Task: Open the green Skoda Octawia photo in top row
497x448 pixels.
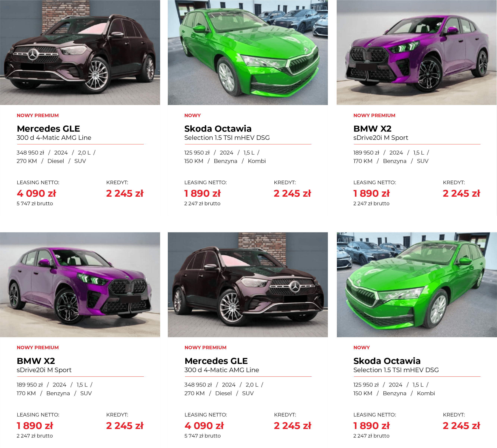Action: (248, 52)
